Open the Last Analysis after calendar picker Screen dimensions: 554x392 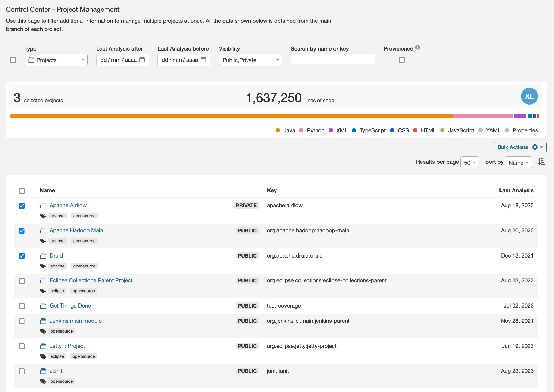pyautogui.click(x=142, y=60)
